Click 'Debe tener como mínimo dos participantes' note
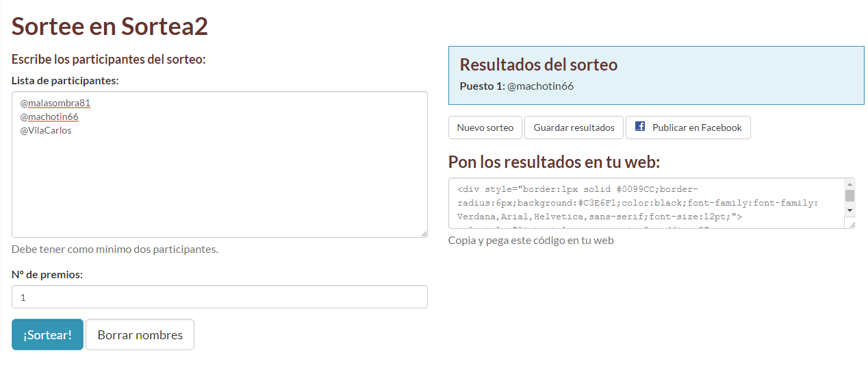The image size is (868, 366). [115, 249]
